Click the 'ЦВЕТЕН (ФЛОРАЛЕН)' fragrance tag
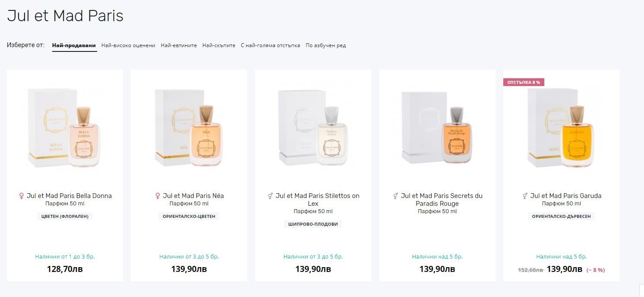644x297 pixels. (x=65, y=216)
